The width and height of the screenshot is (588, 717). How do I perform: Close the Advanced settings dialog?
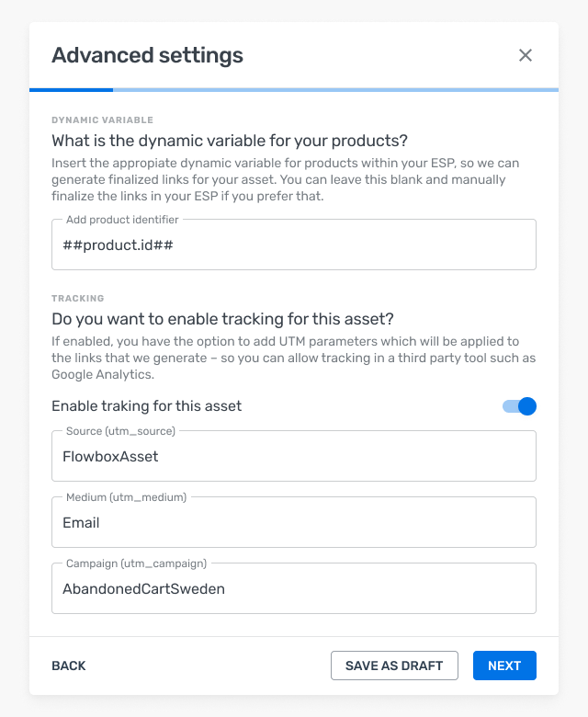click(526, 55)
